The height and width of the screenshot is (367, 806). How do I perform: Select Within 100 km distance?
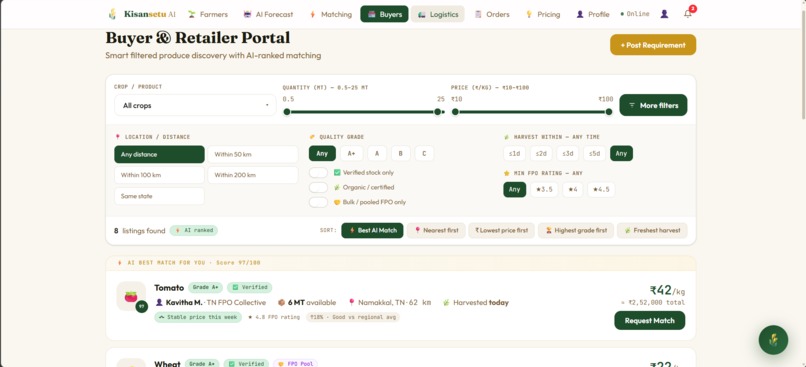(x=159, y=175)
